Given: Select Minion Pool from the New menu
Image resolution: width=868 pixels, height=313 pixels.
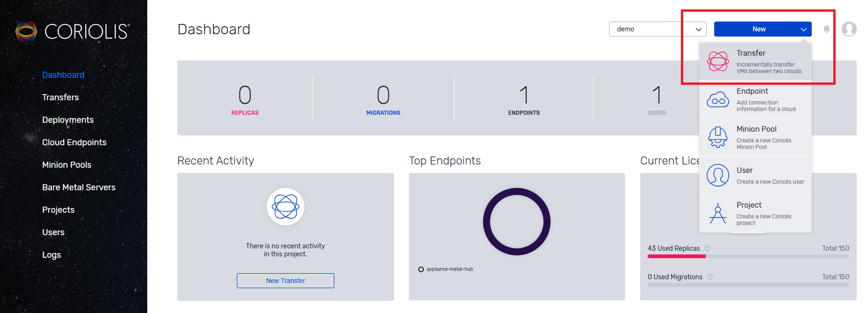Looking at the screenshot, I should tap(755, 137).
